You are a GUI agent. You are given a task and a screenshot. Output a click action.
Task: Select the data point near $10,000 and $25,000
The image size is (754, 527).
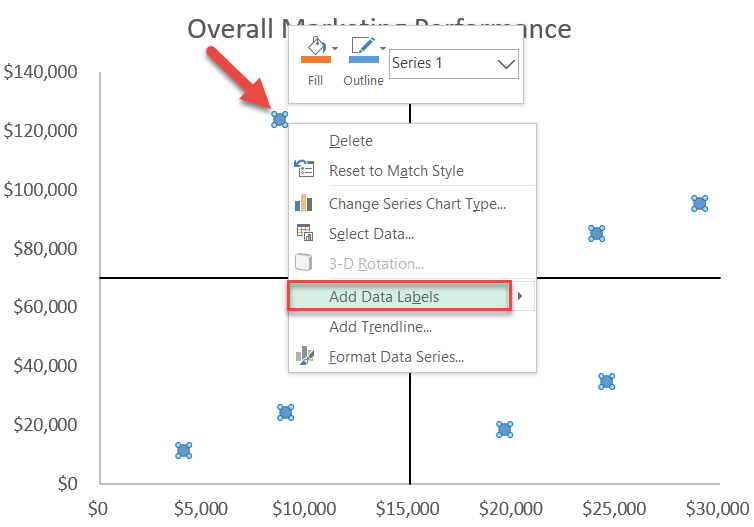point(286,413)
